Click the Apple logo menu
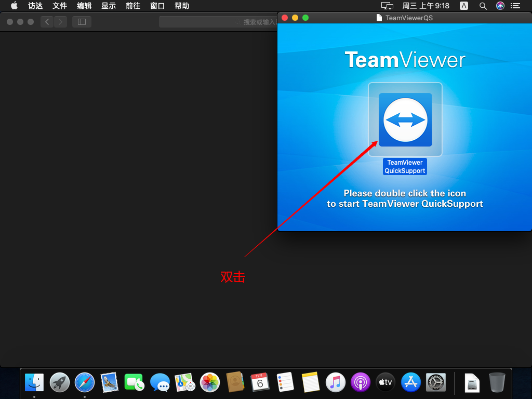Viewport: 532px width, 399px height. click(x=14, y=6)
